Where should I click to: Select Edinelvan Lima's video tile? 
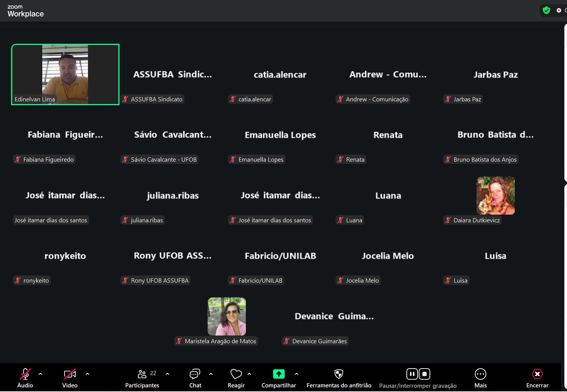click(x=65, y=74)
